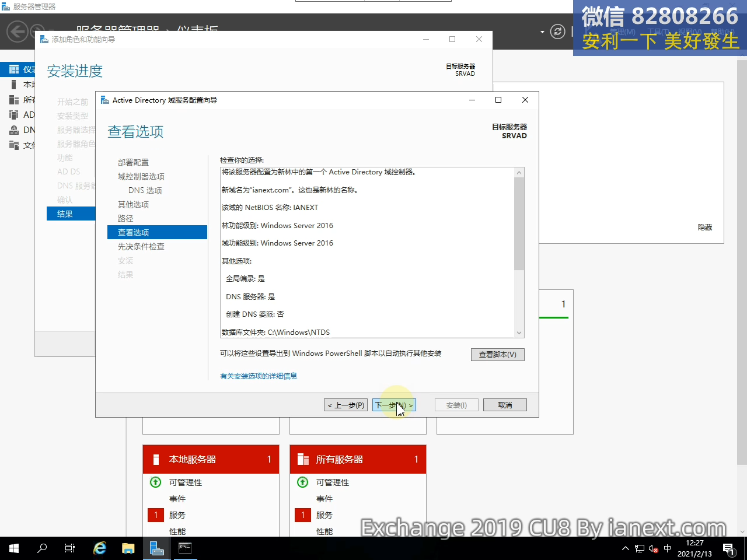Screen dimensions: 747x560
Task: Select the Local Server icon in sidebar
Action: click(x=14, y=85)
